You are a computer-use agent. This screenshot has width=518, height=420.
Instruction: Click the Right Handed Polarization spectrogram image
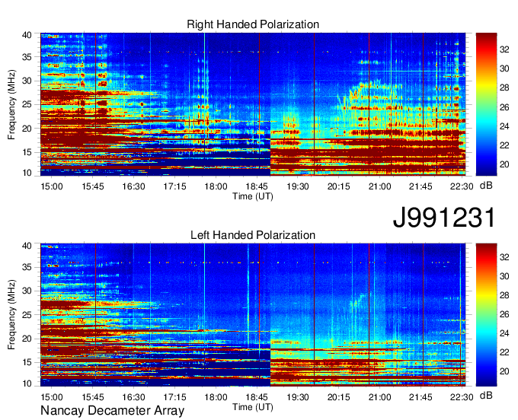point(253,104)
